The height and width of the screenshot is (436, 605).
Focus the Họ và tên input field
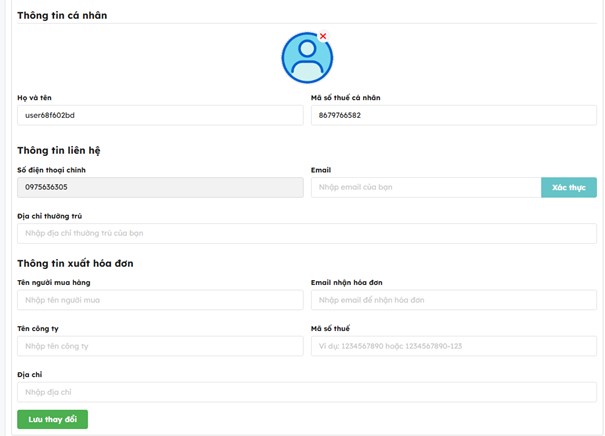coord(160,115)
